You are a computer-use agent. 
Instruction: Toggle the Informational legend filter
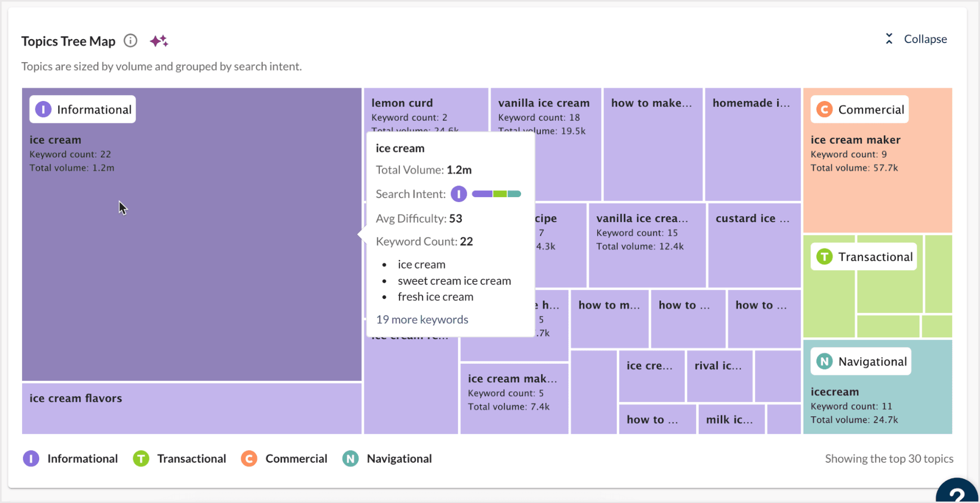(x=70, y=458)
